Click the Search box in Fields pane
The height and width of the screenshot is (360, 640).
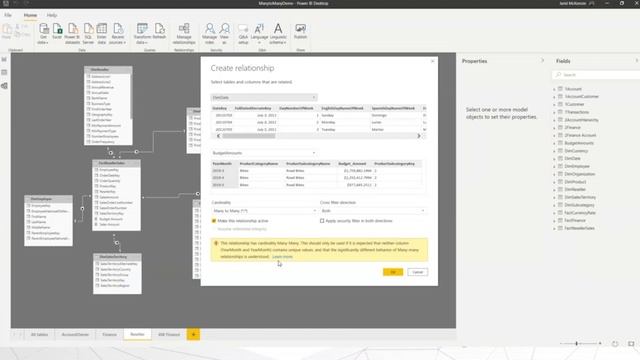point(596,75)
